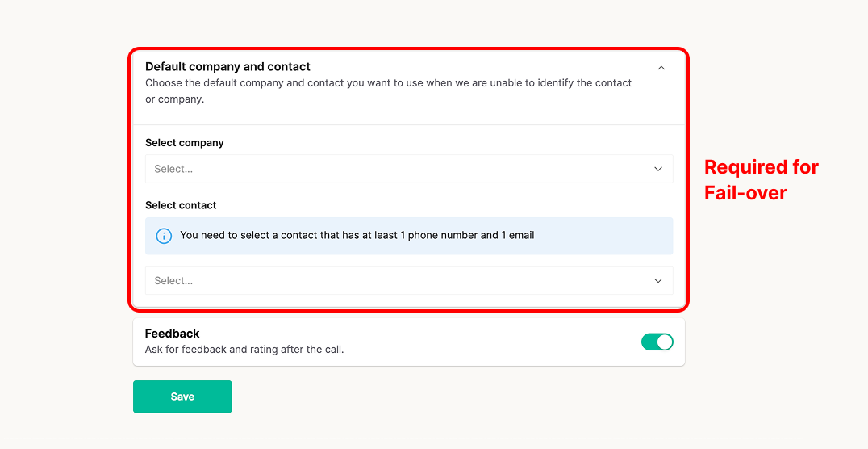This screenshot has height=449, width=868.
Task: Disable the Feedback toggle switch
Action: pyautogui.click(x=657, y=342)
